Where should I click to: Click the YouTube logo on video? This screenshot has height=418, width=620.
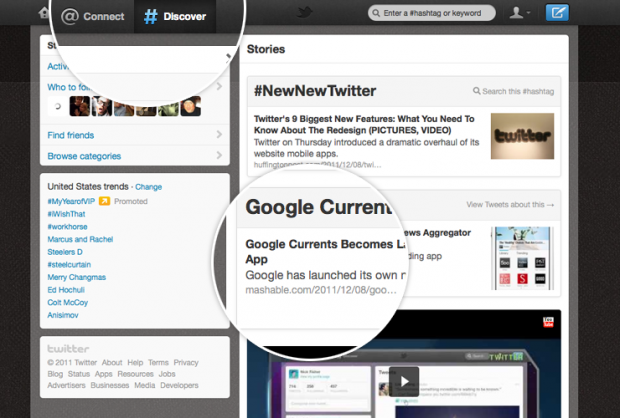[548, 322]
